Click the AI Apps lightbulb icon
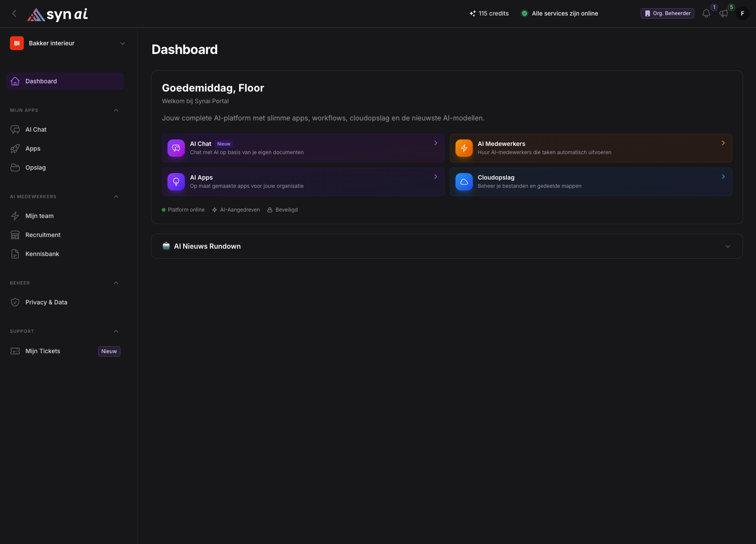Viewport: 756px width, 544px height. pyautogui.click(x=176, y=182)
